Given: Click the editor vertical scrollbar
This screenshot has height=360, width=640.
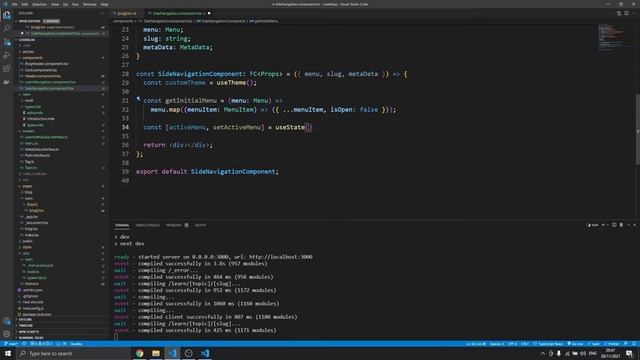Looking at the screenshot, I should point(638,130).
